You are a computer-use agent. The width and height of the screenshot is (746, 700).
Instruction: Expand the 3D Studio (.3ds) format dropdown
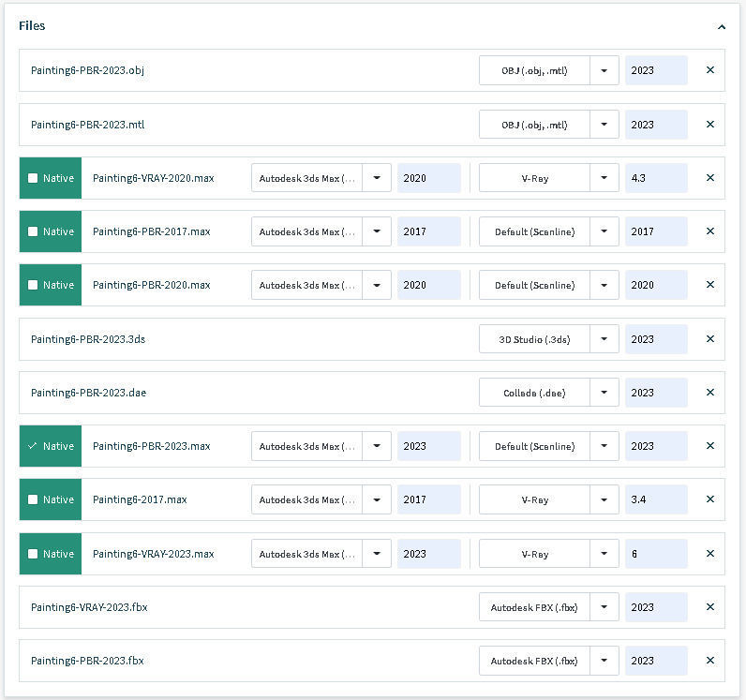(x=604, y=339)
